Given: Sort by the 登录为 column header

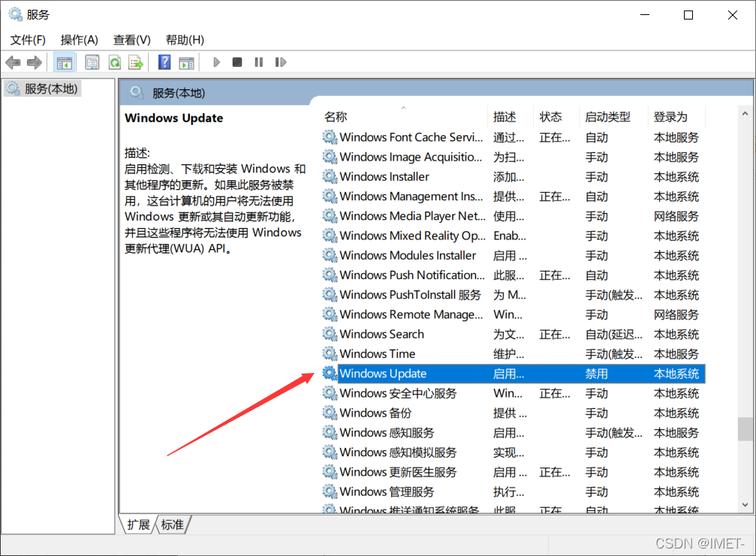Looking at the screenshot, I should [676, 116].
